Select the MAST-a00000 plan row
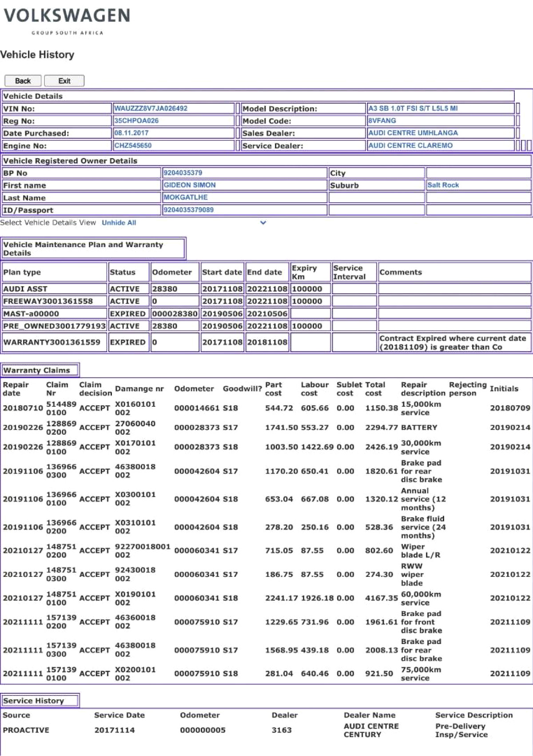The width and height of the screenshot is (533, 756). click(x=266, y=314)
